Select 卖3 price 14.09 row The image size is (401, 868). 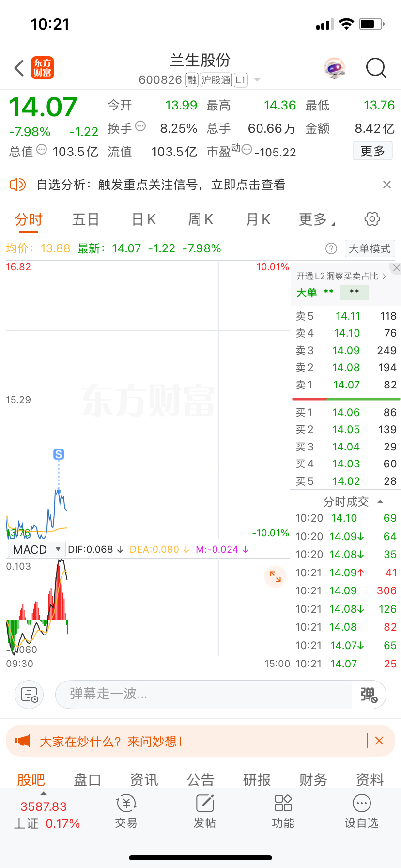(x=346, y=350)
